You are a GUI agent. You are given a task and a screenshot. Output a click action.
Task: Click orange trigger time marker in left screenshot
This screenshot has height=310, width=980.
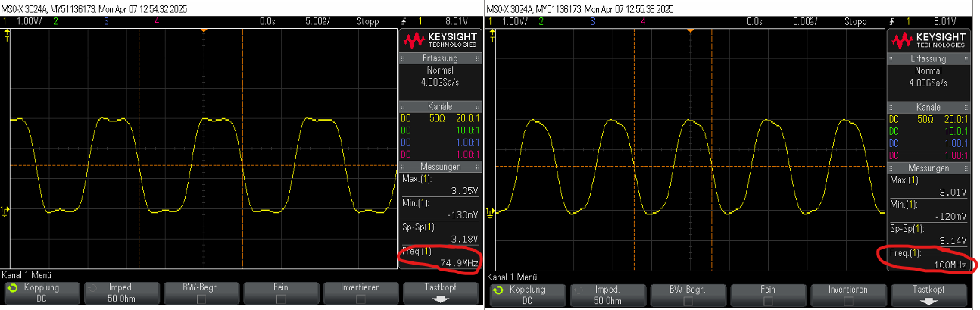[x=203, y=30]
